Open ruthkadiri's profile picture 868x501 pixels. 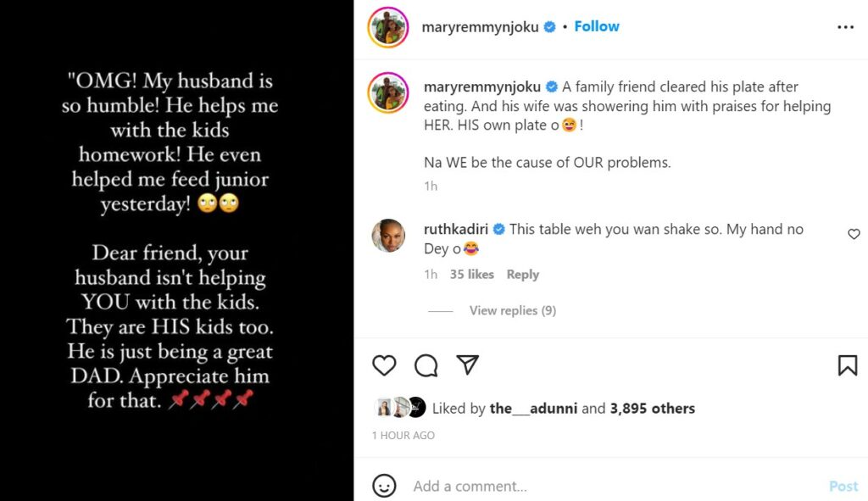tap(388, 236)
